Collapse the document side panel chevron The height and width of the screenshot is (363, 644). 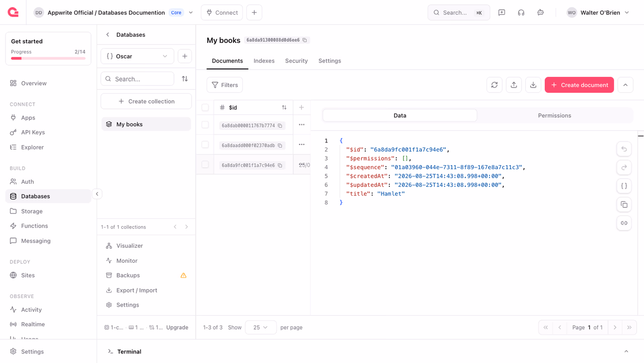pyautogui.click(x=625, y=85)
